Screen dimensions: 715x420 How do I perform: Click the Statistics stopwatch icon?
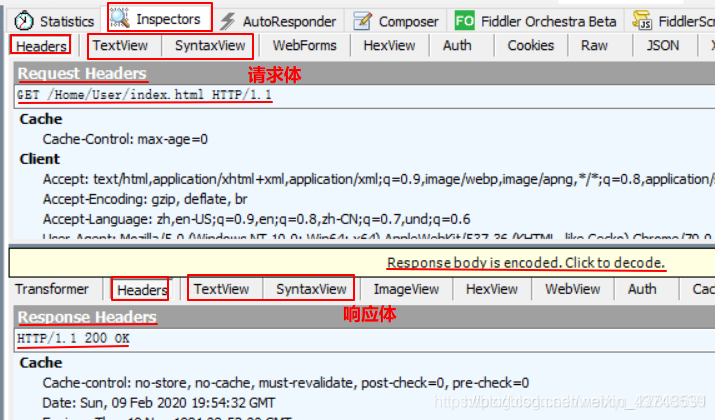click(24, 21)
